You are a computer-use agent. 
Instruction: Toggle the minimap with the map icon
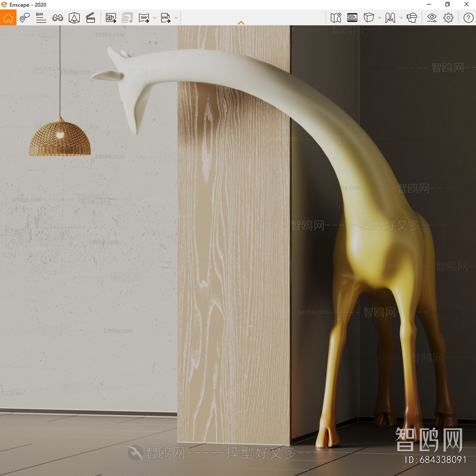point(336,18)
